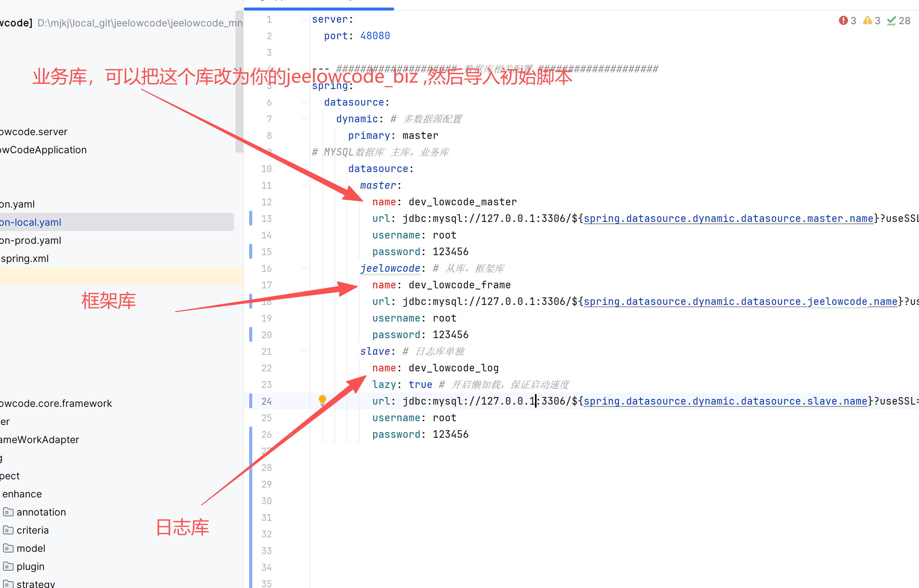The width and height of the screenshot is (919, 588).
Task: Follow the datasource.slave.name property reference link
Action: pyautogui.click(x=725, y=401)
